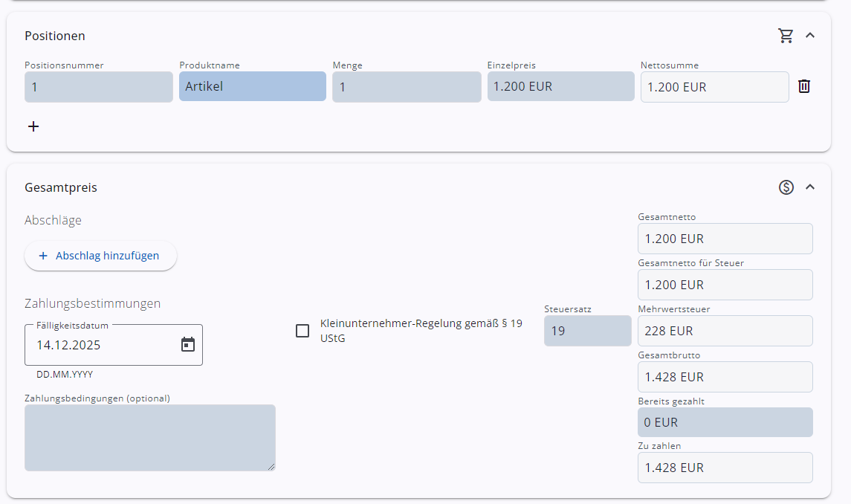The image size is (851, 504).
Task: Click the Bereits gezahlt field
Action: point(725,422)
